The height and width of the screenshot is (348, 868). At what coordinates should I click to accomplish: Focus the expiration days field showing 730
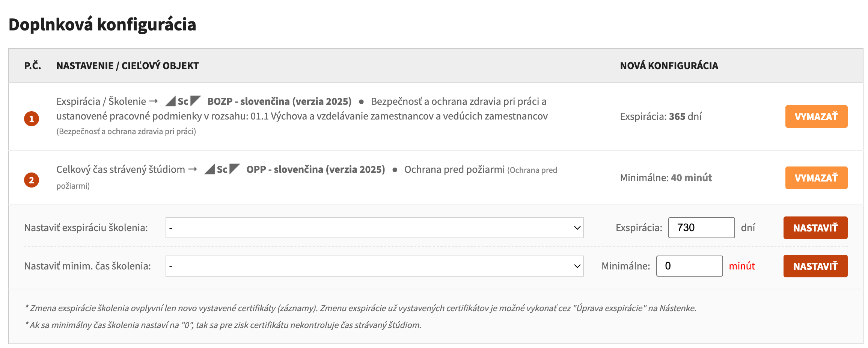click(x=701, y=228)
